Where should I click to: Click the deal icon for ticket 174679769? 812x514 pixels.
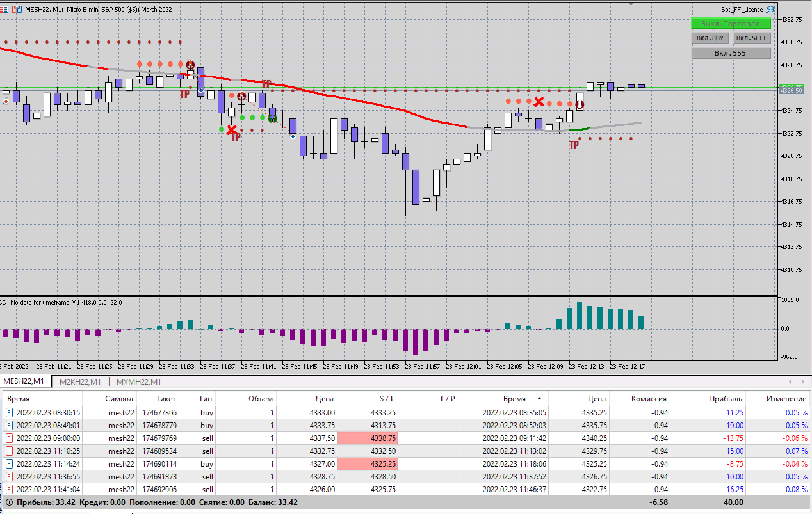(x=9, y=438)
